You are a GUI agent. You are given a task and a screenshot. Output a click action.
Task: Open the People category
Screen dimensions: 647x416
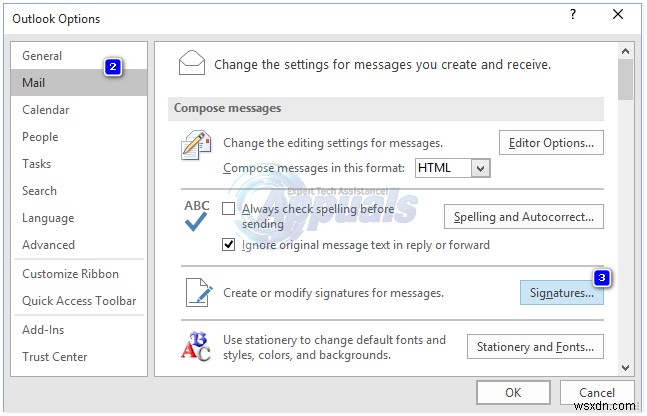coord(79,137)
